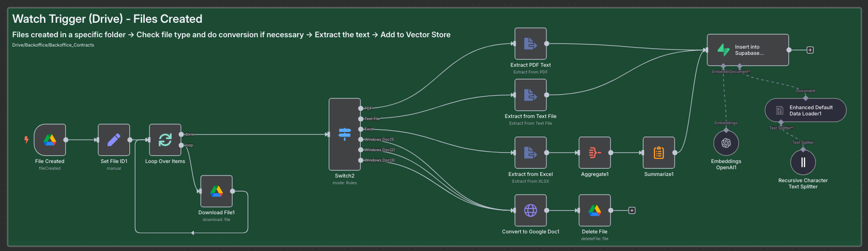
Task: Click the Loop Over Items loop output
Action: pyautogui.click(x=181, y=145)
